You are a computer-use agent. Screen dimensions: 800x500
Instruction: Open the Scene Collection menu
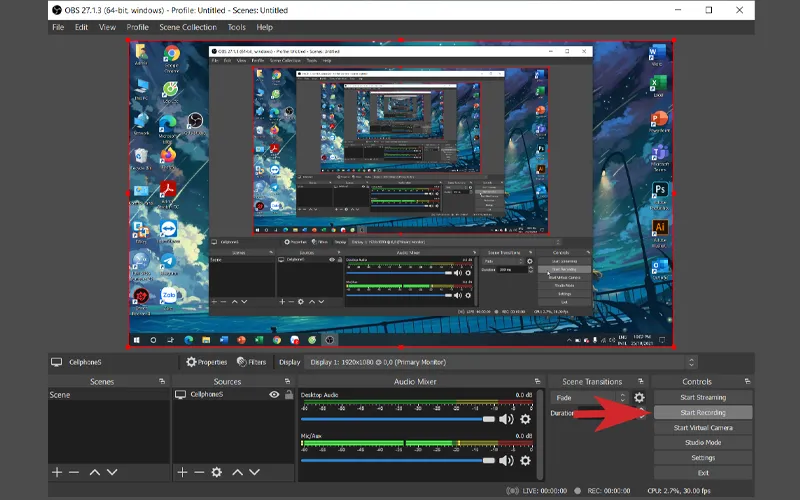[x=188, y=27]
